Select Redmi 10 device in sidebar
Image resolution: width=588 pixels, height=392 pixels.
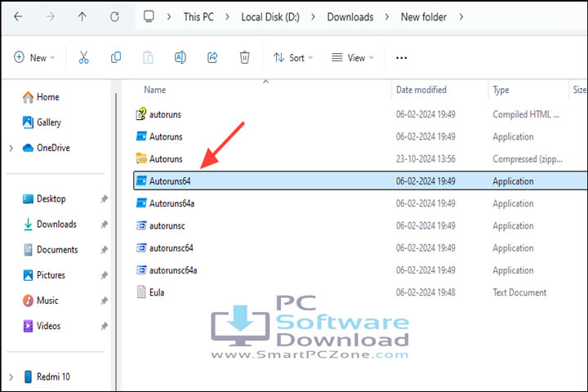(x=47, y=376)
